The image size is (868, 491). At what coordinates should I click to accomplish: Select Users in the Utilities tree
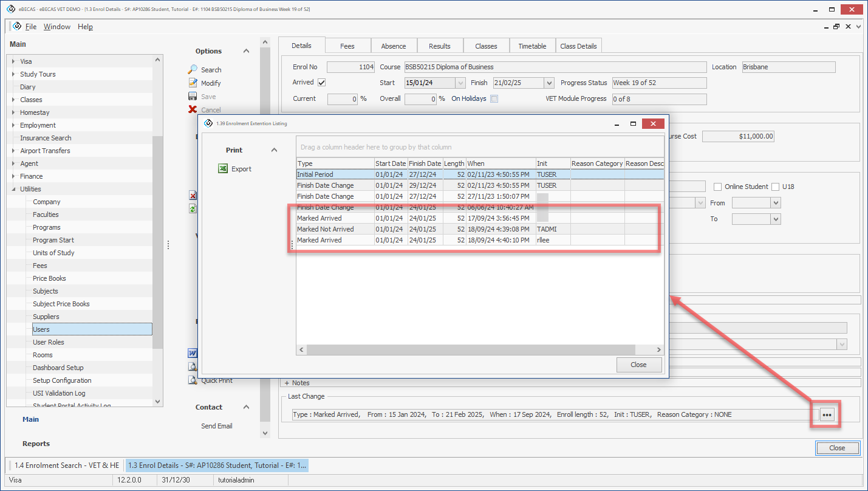[41, 329]
